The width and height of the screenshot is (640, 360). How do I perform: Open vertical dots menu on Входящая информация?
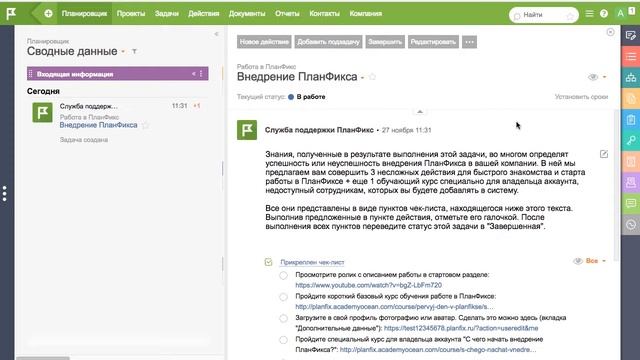point(201,74)
